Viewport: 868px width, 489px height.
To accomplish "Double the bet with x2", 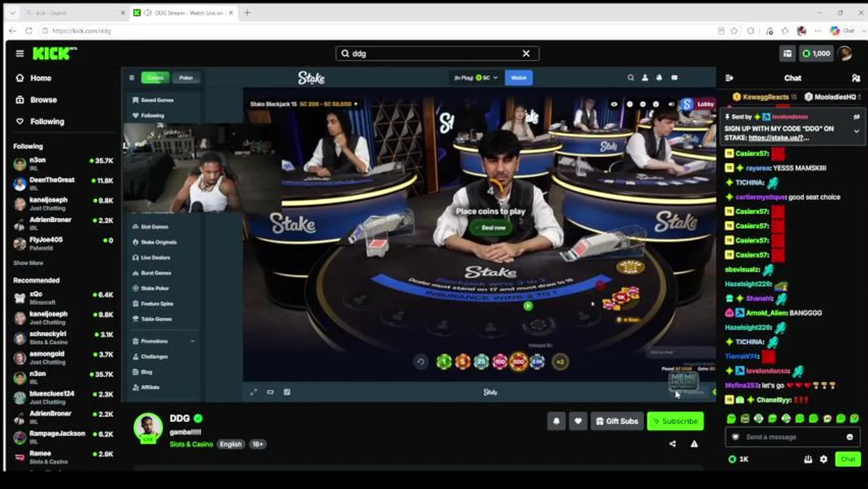I will 560,362.
